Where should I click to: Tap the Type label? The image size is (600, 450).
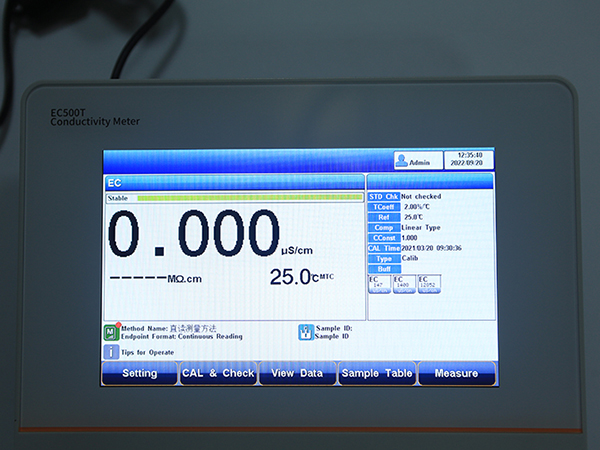click(x=384, y=259)
